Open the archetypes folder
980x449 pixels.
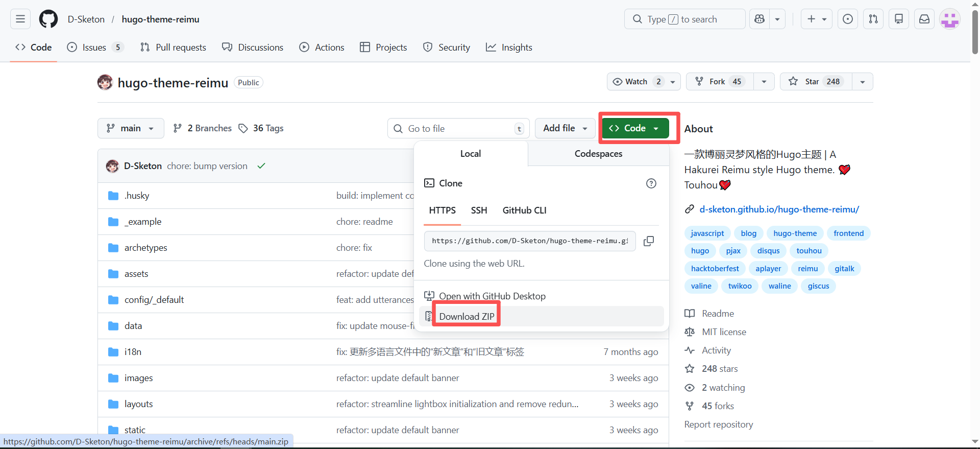[146, 248]
